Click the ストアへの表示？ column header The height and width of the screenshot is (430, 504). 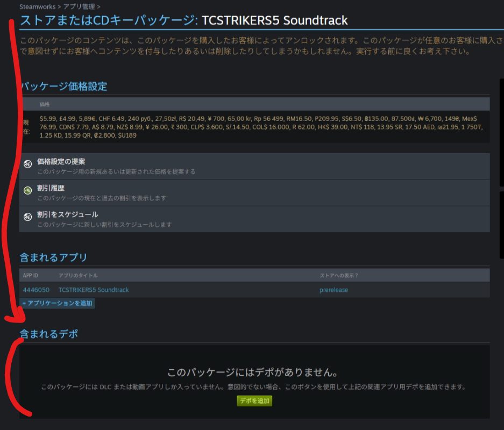click(339, 275)
